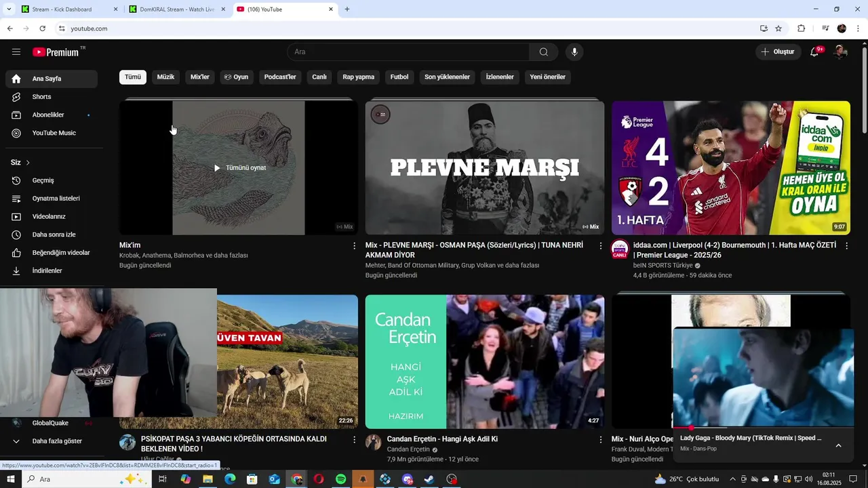Open Windows Start menu
Viewport: 868px width, 488px height.
click(x=11, y=479)
